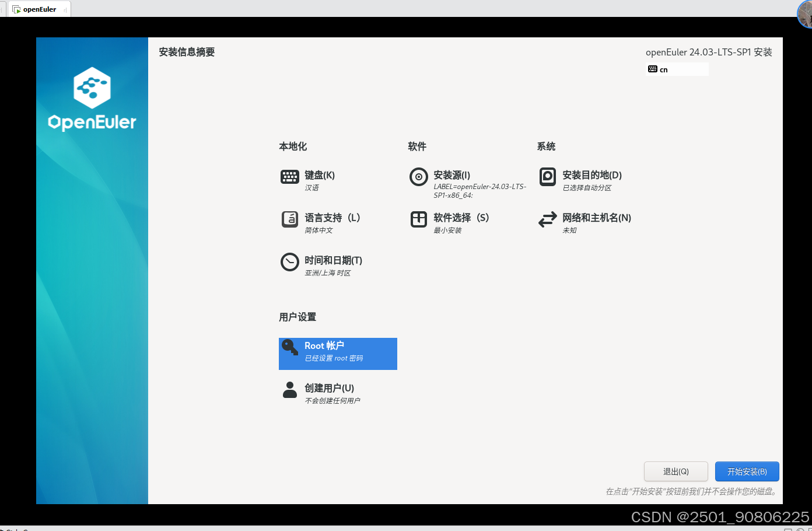Select the Root 帐户 entry

tap(338, 354)
